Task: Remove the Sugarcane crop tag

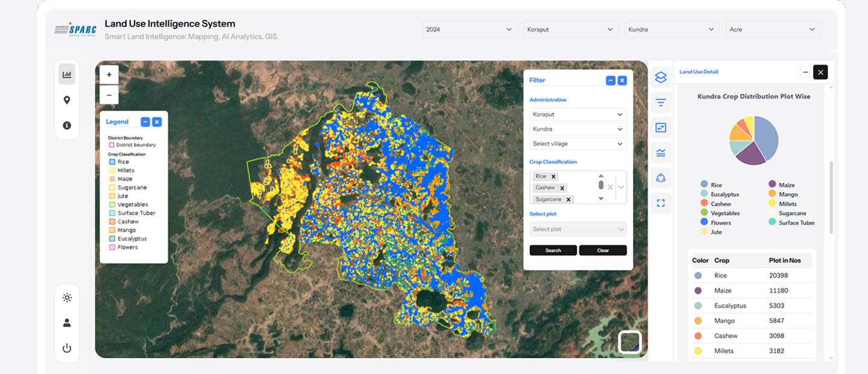Action: (x=568, y=200)
